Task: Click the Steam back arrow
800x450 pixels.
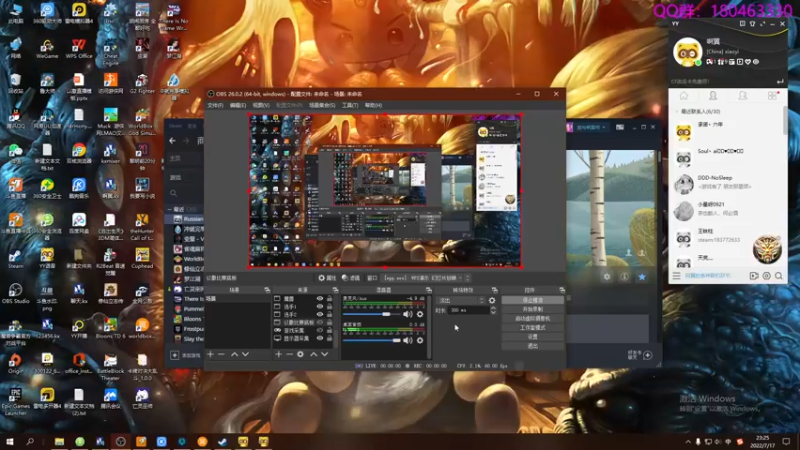Action: point(172,141)
